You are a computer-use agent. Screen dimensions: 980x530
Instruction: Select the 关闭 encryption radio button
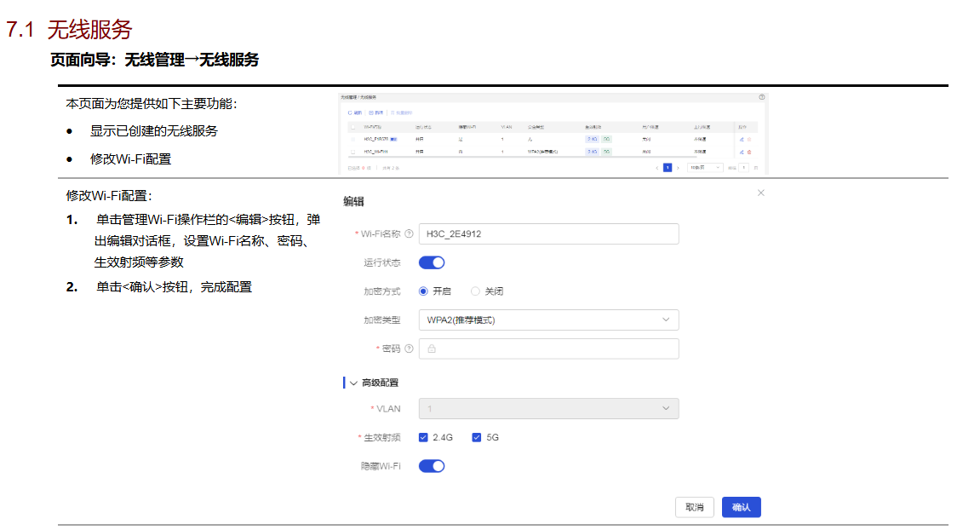(475, 291)
